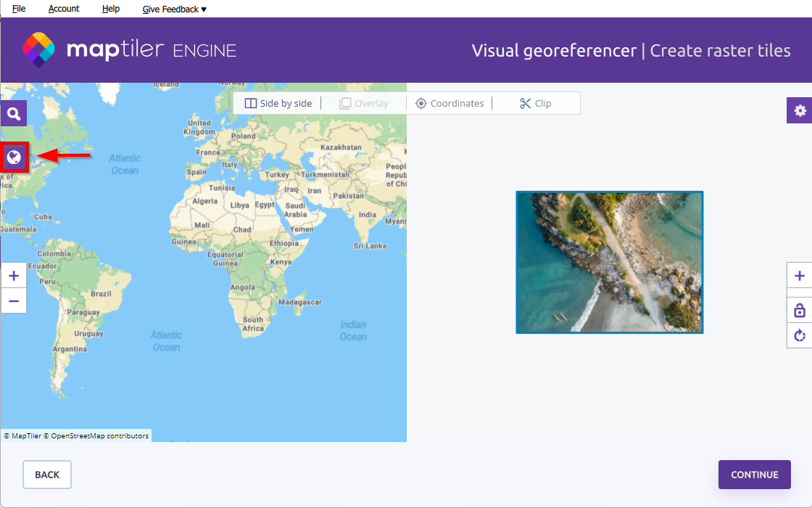Switch to Side by side view
The image size is (812, 508).
278,104
